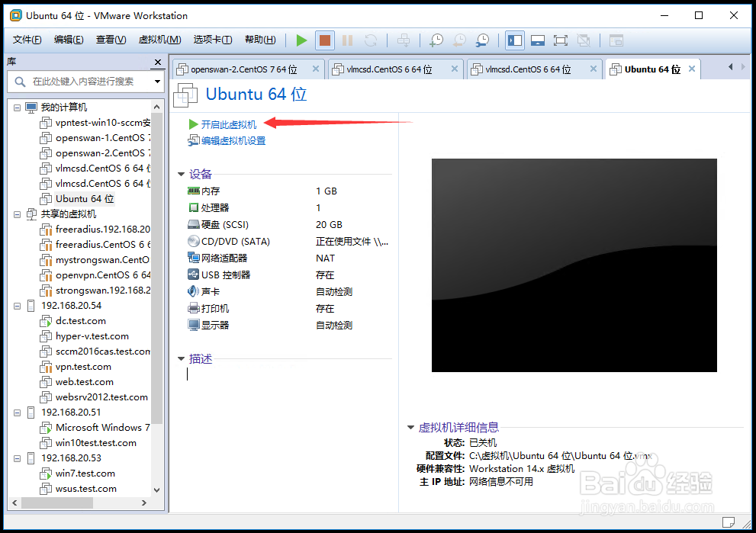The height and width of the screenshot is (533, 756).
Task: Open the 文件(F) menu
Action: 27,40
